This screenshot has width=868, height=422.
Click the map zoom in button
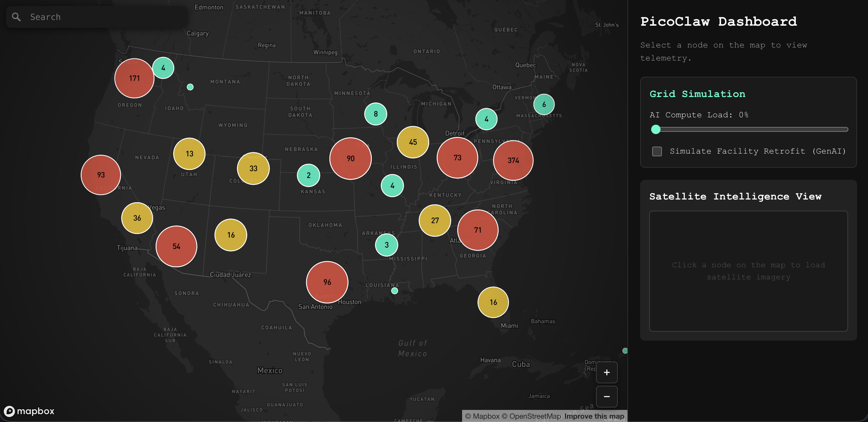[x=607, y=372]
